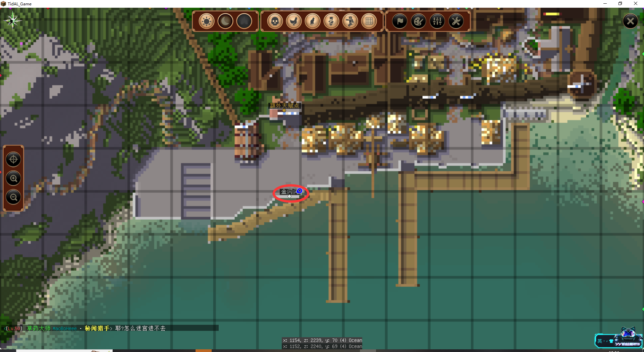This screenshot has width=644, height=352.
Task: Open map options (sliders icon)
Action: pyautogui.click(x=437, y=21)
